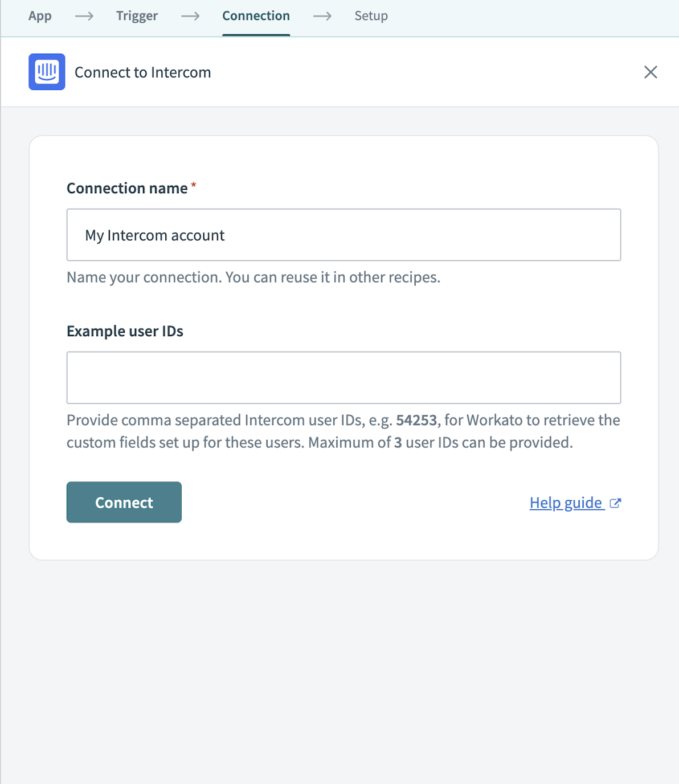
Task: Click the Example user IDs field label
Action: (x=125, y=331)
